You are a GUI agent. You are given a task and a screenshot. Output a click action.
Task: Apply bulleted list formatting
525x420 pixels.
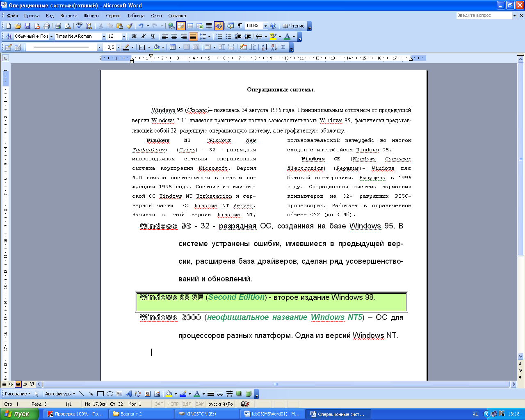228,37
